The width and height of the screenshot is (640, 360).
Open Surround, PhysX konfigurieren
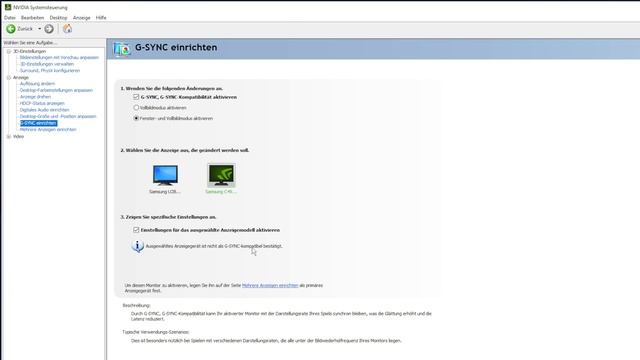click(x=50, y=71)
